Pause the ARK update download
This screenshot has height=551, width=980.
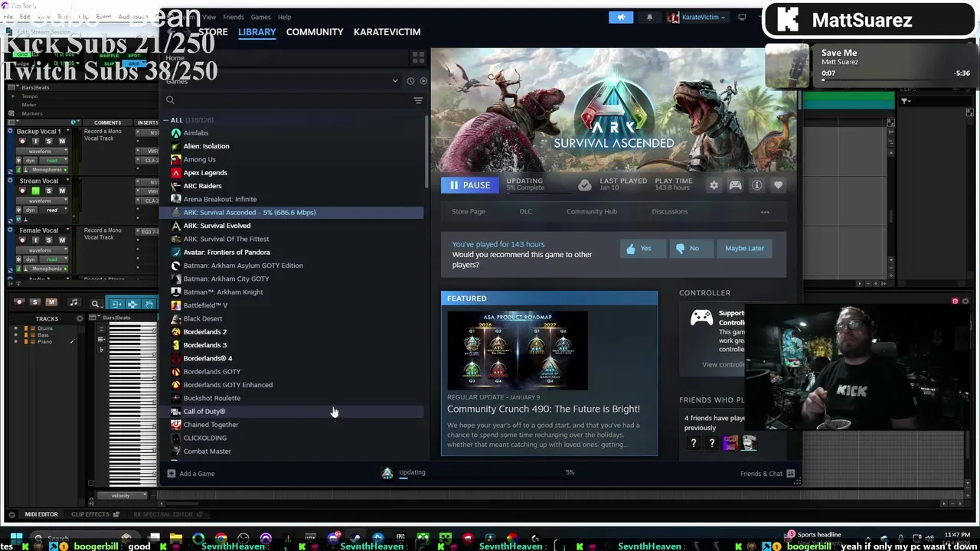click(469, 185)
